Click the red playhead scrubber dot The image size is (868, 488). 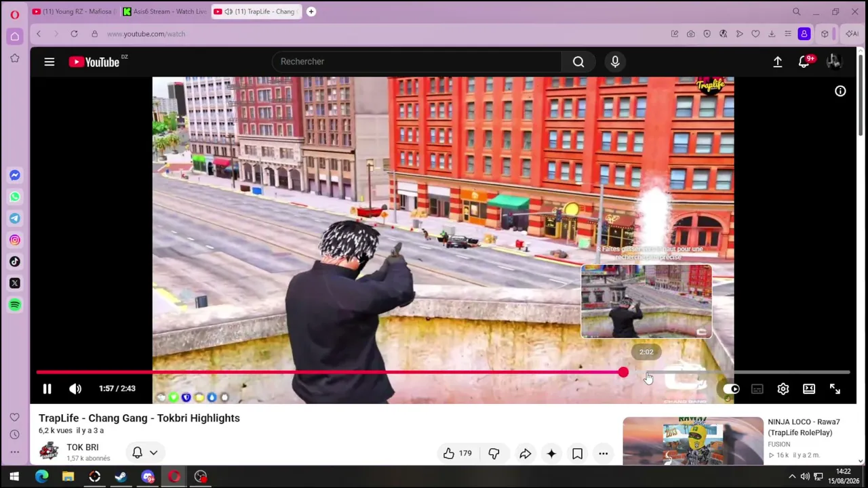tap(623, 372)
